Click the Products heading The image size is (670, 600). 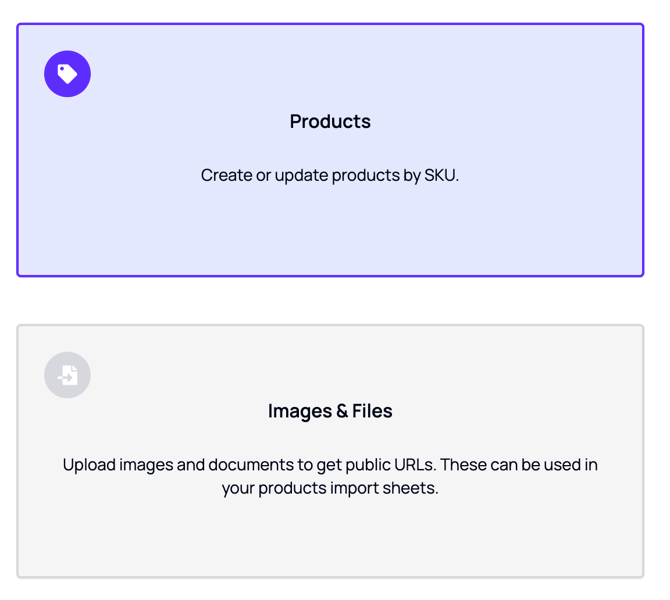click(330, 121)
